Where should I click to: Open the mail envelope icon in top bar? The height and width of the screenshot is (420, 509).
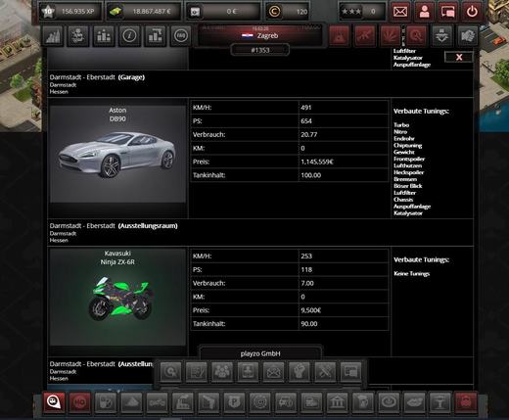[400, 12]
